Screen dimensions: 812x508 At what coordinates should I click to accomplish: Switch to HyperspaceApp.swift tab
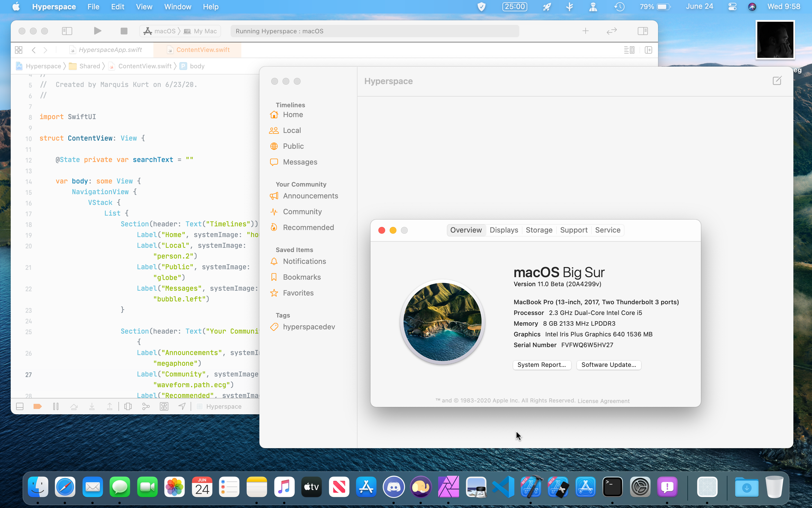tap(106, 50)
